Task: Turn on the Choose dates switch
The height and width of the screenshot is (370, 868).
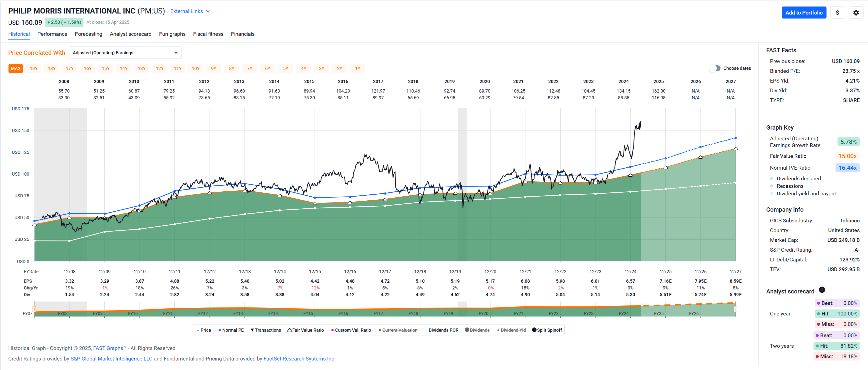Action: tap(715, 68)
